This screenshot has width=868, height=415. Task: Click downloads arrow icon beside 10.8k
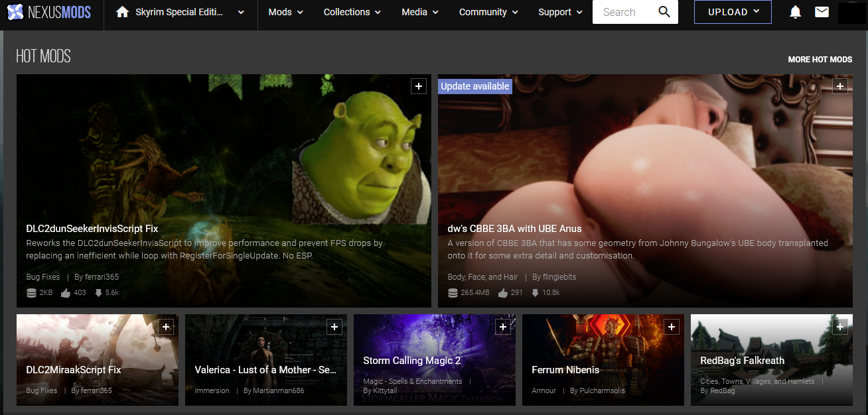pyautogui.click(x=536, y=292)
